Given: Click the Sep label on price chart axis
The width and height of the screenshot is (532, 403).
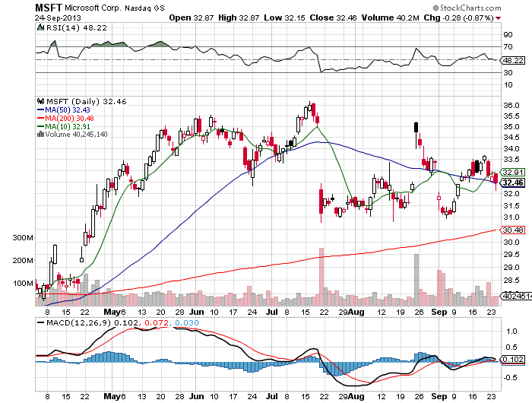Looking at the screenshot, I should (439, 312).
